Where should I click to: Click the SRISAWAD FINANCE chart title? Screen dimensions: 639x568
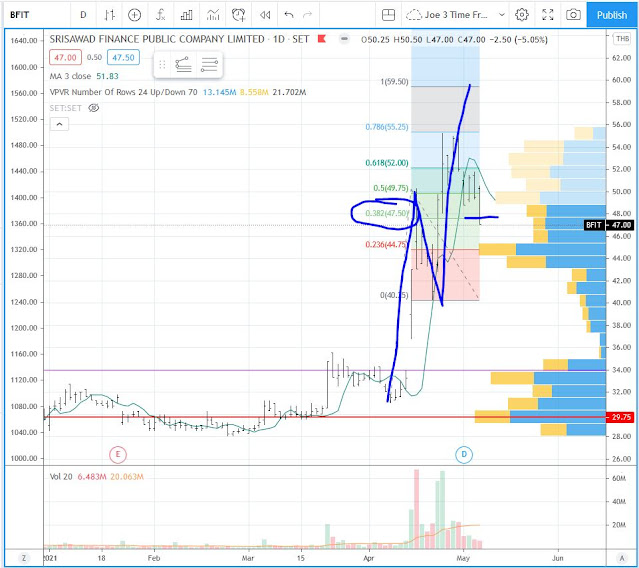(x=179, y=39)
